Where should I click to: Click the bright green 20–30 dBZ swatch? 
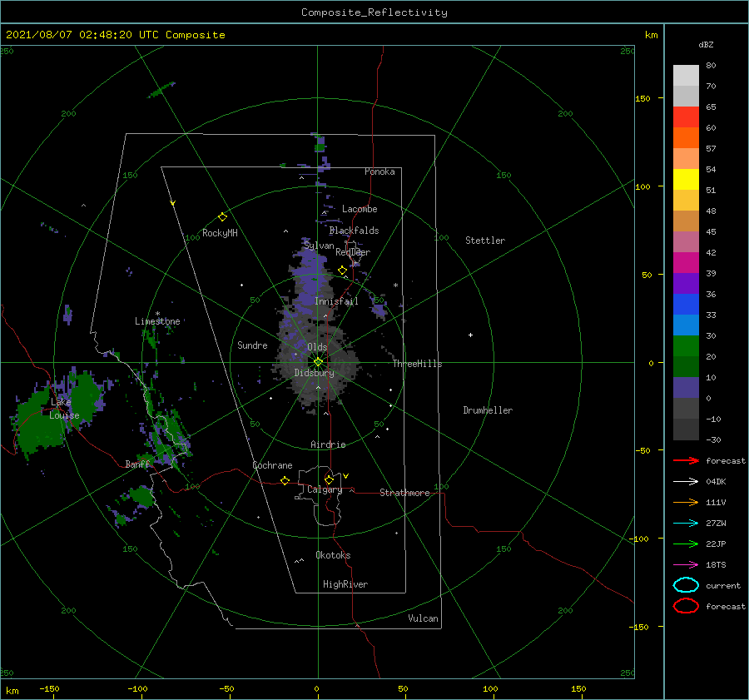tap(686, 345)
